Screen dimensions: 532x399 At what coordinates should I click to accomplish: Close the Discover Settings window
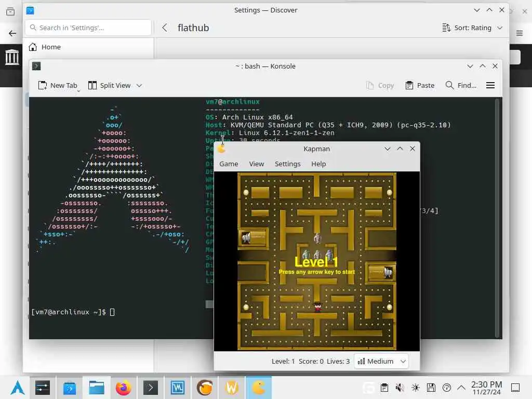click(x=502, y=10)
